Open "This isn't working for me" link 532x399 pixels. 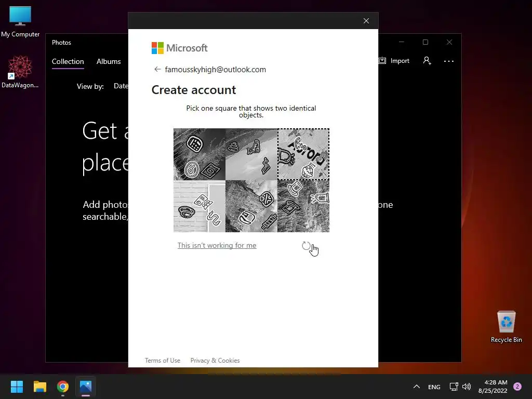point(217,245)
